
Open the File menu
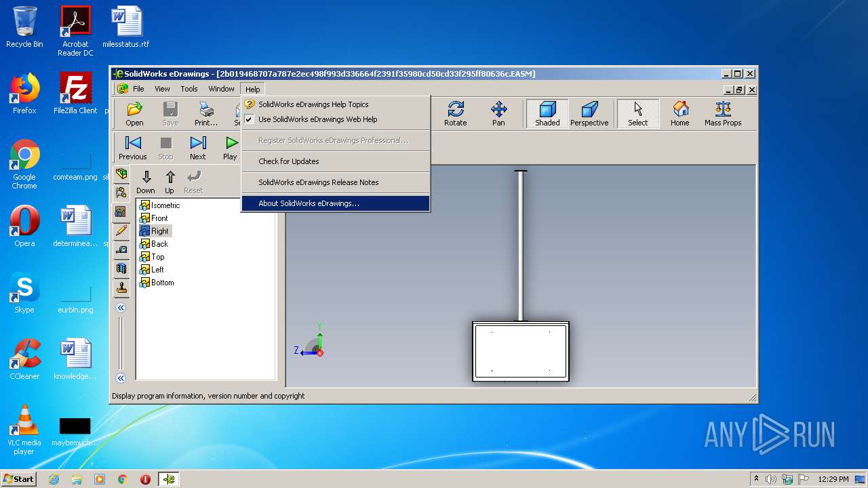(138, 89)
